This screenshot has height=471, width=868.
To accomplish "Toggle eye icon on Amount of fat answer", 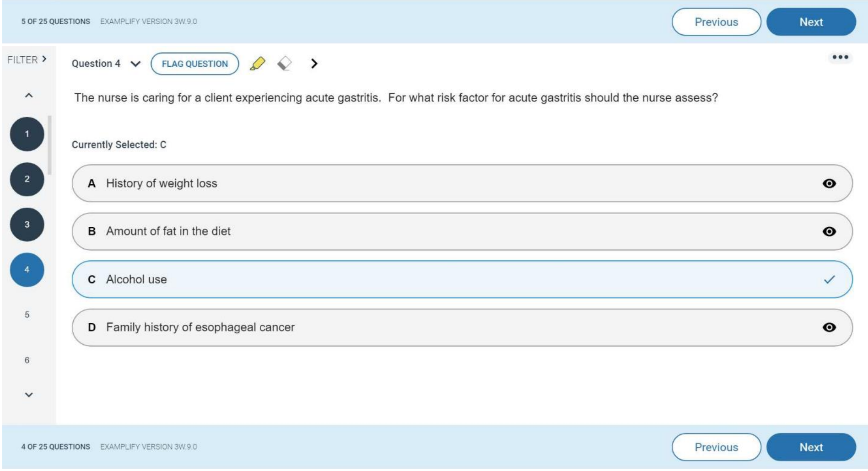I will click(x=829, y=231).
